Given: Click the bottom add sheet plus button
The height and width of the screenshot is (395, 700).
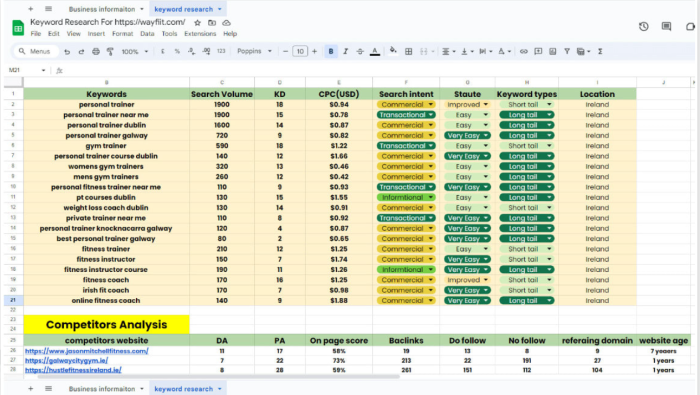Looking at the screenshot, I should coord(30,389).
